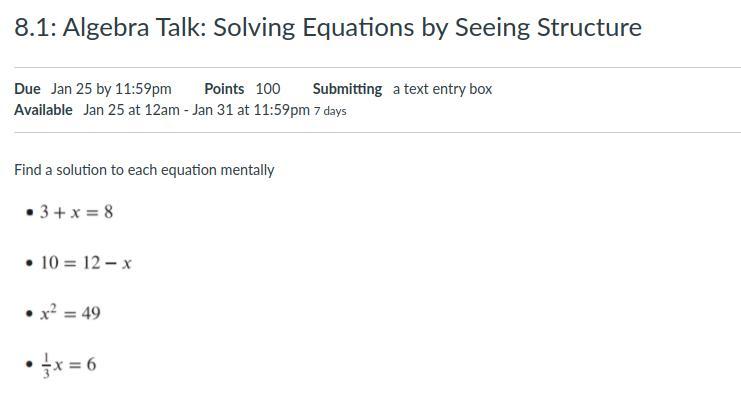741x404 pixels.
Task: Click the small '7 days' text
Action: click(330, 111)
